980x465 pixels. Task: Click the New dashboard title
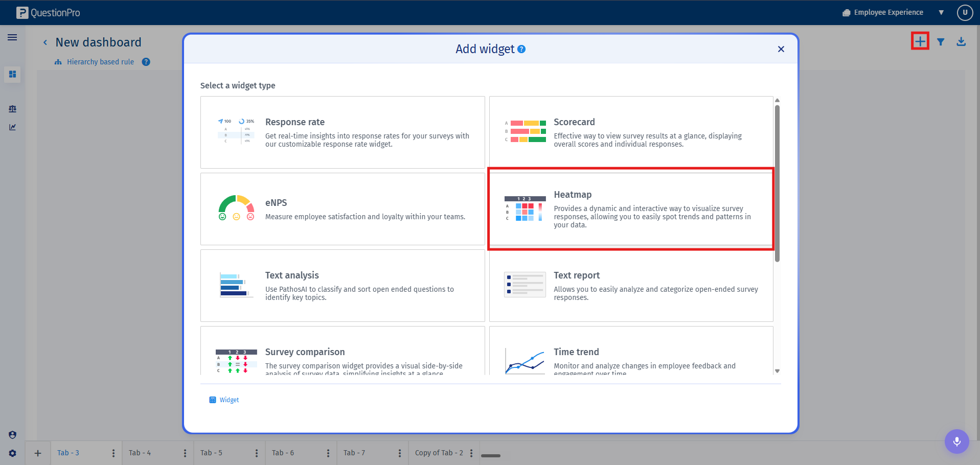(x=98, y=42)
